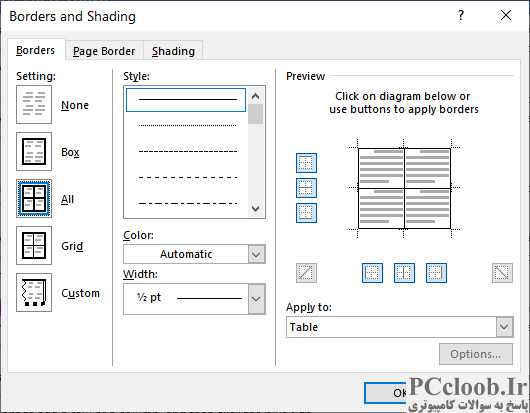This screenshot has width=530, height=413.
Task: Pick the Grid border setting icon
Action: pyautogui.click(x=34, y=245)
